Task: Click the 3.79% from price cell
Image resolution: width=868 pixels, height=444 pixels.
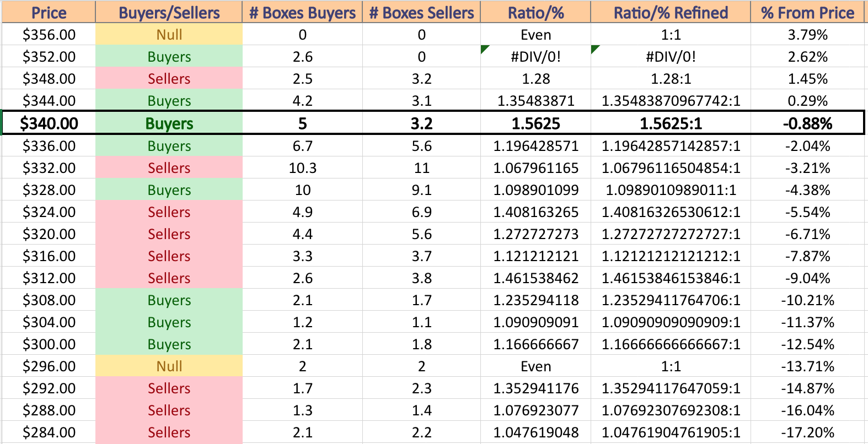Action: coord(807,35)
